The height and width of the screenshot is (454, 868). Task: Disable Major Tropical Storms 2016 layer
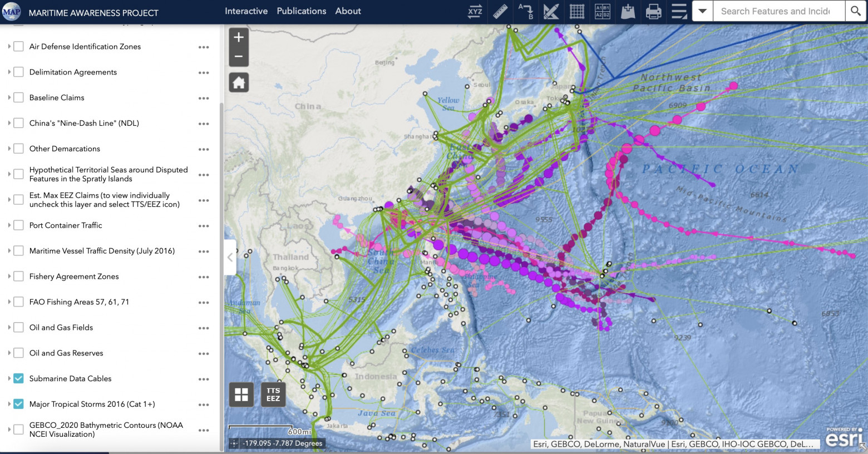18,404
